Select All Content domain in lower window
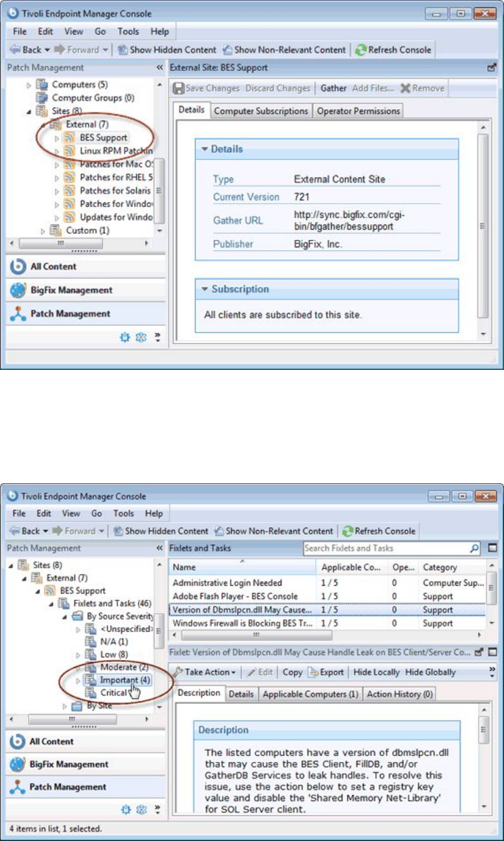This screenshot has height=841, width=504. click(86, 741)
